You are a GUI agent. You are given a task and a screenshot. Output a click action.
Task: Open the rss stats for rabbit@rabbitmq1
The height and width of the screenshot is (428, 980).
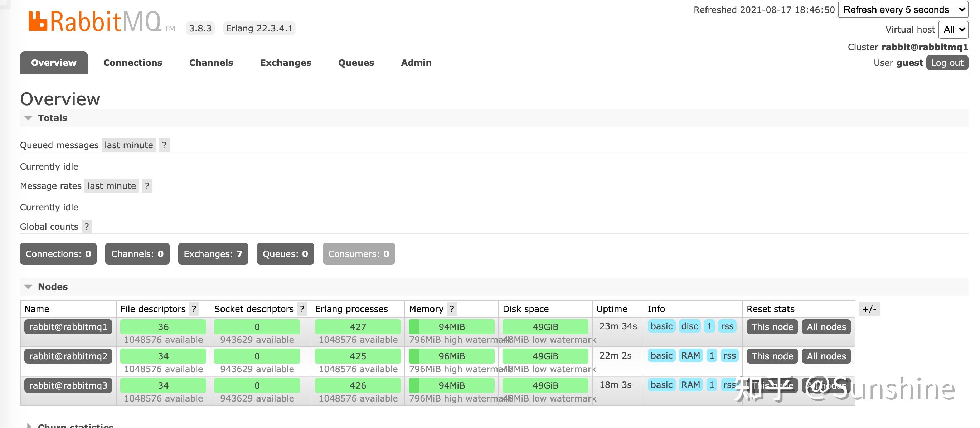coord(727,326)
